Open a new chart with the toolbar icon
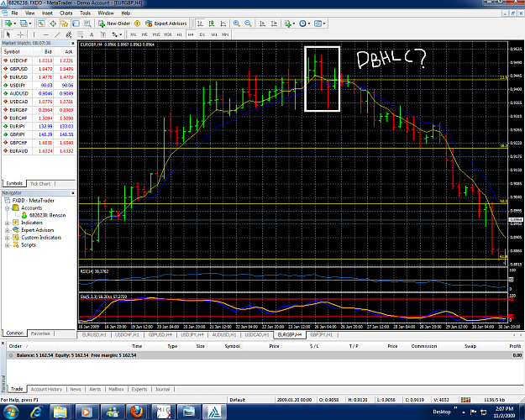Screen dimensions: 525x420 click(x=8, y=24)
